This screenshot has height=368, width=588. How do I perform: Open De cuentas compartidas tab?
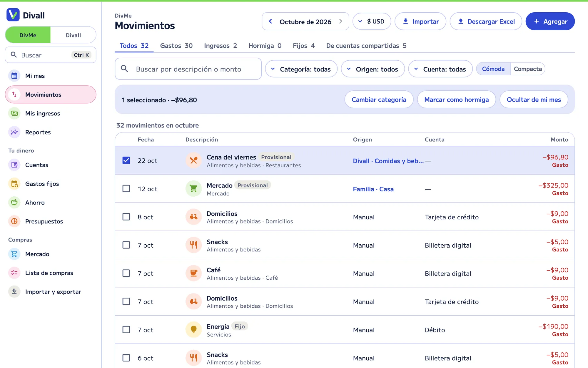(366, 46)
